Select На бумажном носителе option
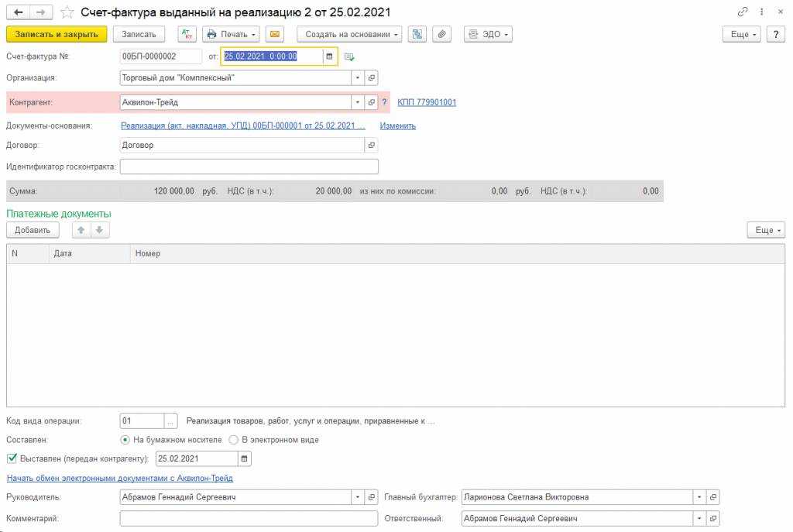Image resolution: width=793 pixels, height=532 pixels. [x=125, y=440]
